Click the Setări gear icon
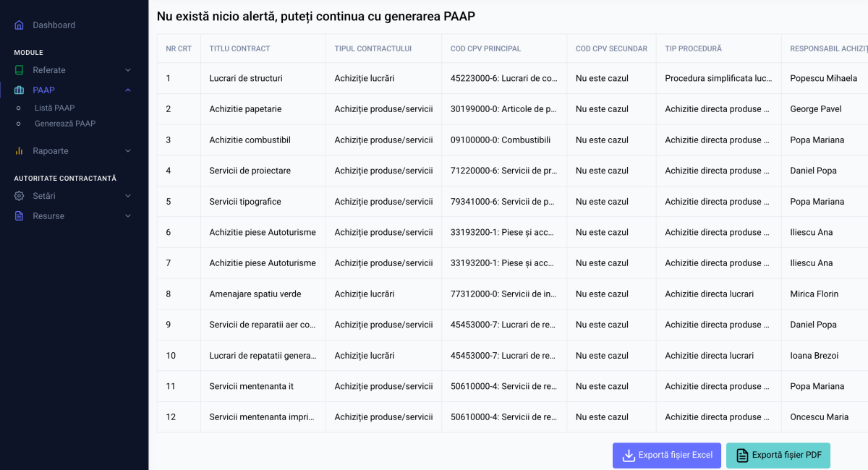868x470 pixels. (20, 196)
